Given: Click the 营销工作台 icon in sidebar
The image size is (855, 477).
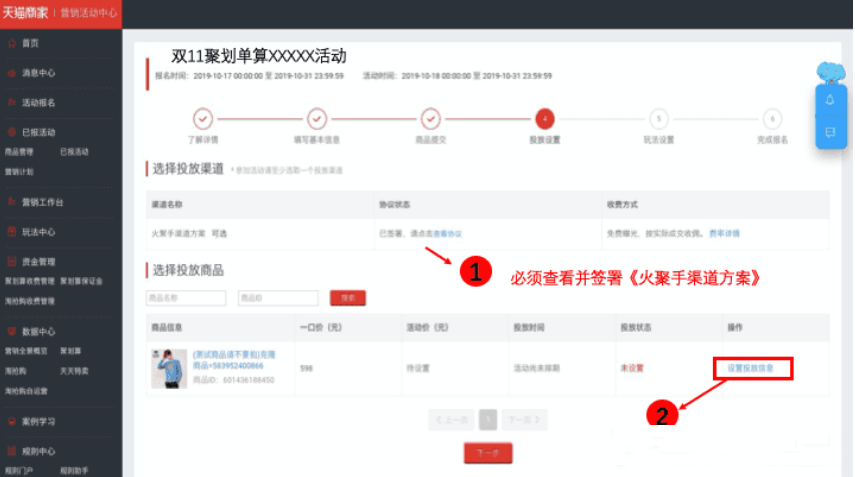Looking at the screenshot, I should (12, 202).
